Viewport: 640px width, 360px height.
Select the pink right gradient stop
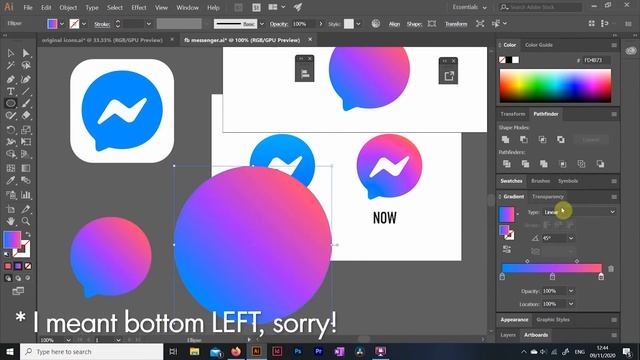(601, 277)
